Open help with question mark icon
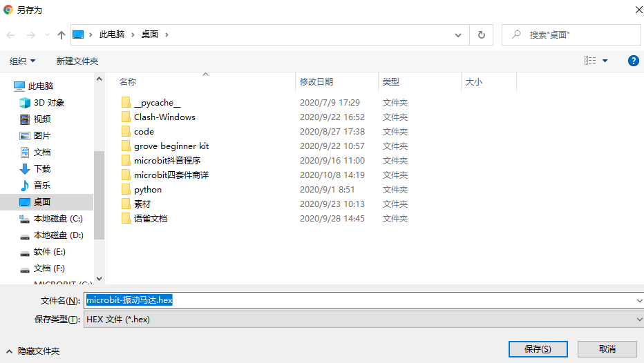Viewport: 644px width, 363px height. coord(634,61)
